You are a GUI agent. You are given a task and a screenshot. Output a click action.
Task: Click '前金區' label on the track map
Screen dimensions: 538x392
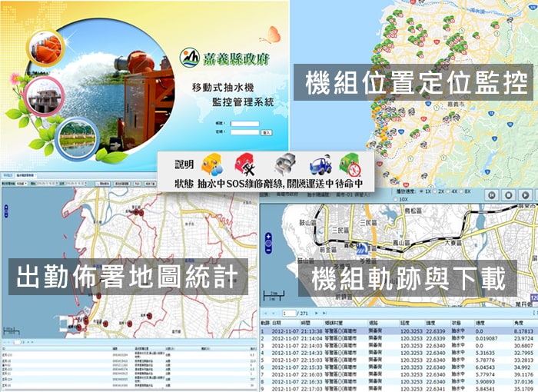point(328,250)
